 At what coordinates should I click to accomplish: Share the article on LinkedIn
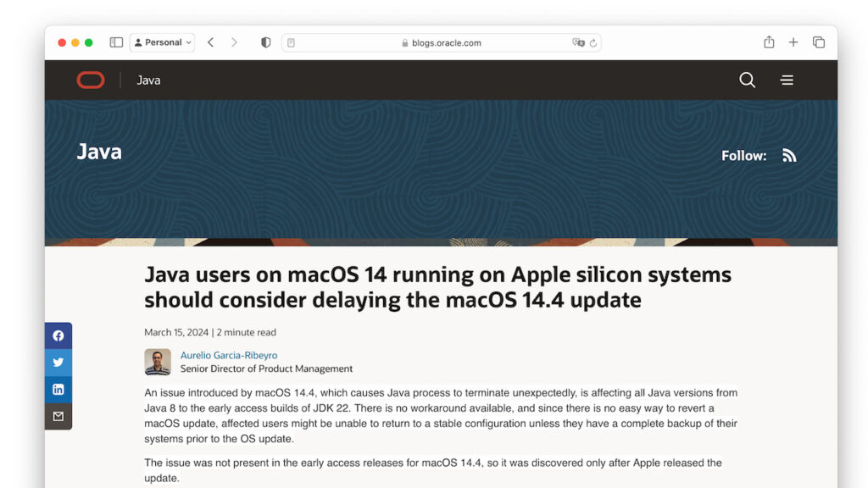pos(58,389)
